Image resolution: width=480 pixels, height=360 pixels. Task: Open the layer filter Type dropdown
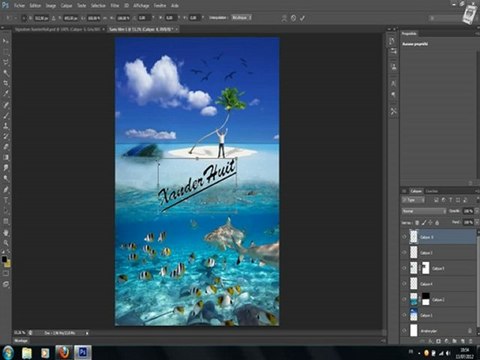click(413, 200)
